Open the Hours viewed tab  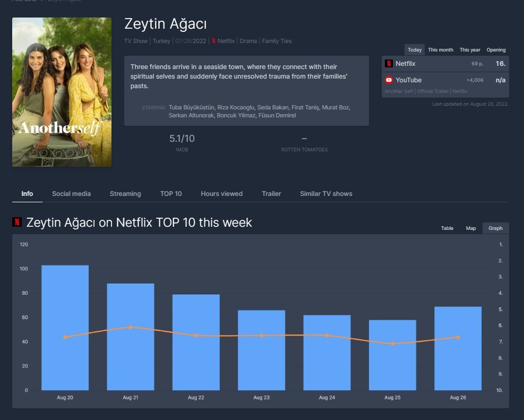point(221,194)
